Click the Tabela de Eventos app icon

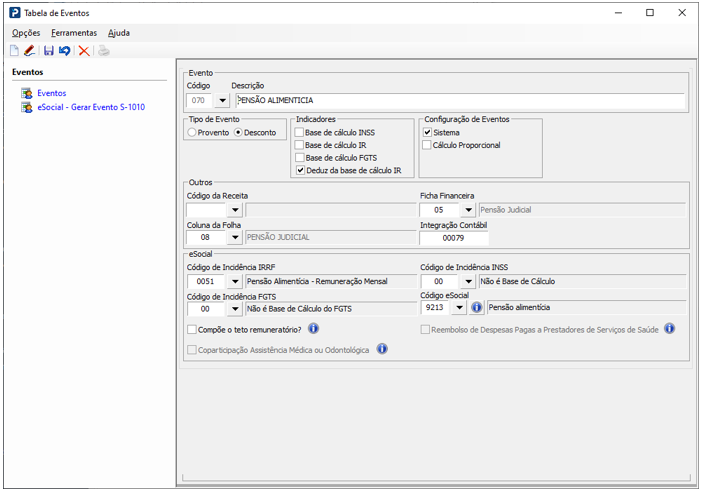click(15, 13)
